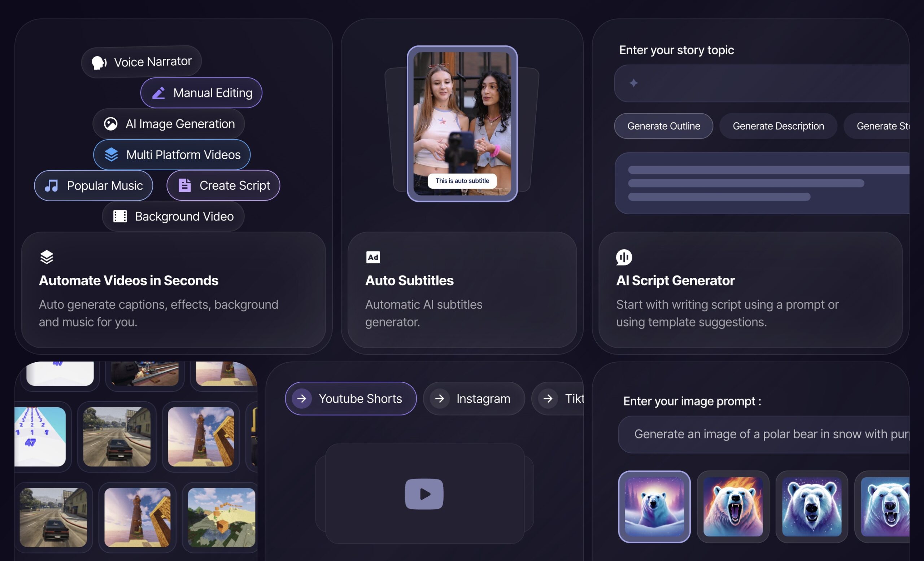The height and width of the screenshot is (561, 924).
Task: Select the Manual Editing pill
Action: 201,93
